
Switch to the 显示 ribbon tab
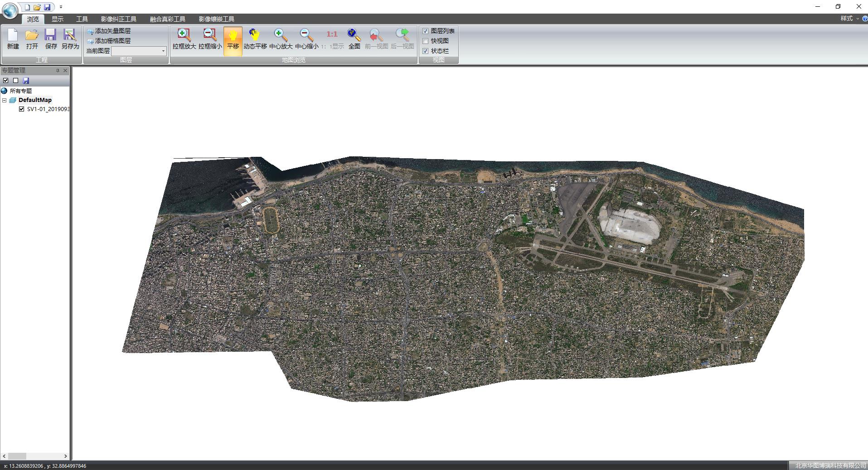(57, 19)
